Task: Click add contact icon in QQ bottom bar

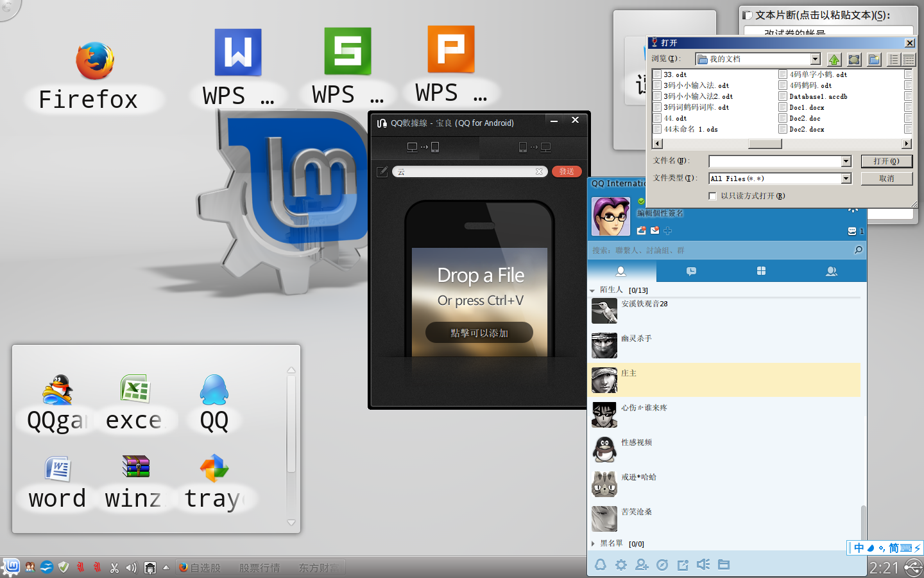Action: pos(642,565)
